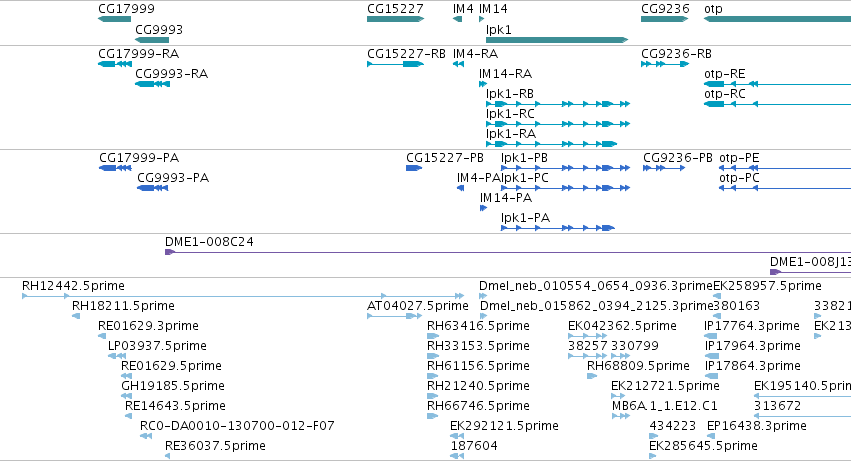
Task: Click the RH61156.5prime EST
Action: click(x=433, y=376)
